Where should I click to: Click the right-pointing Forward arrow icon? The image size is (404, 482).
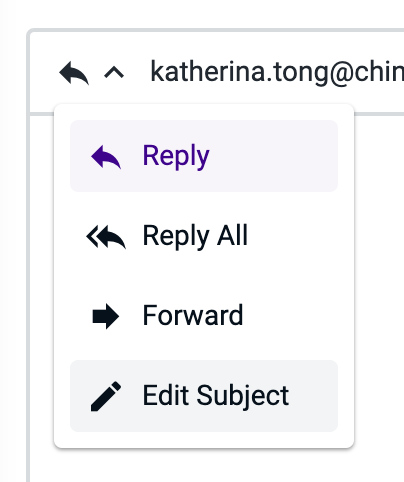106,316
